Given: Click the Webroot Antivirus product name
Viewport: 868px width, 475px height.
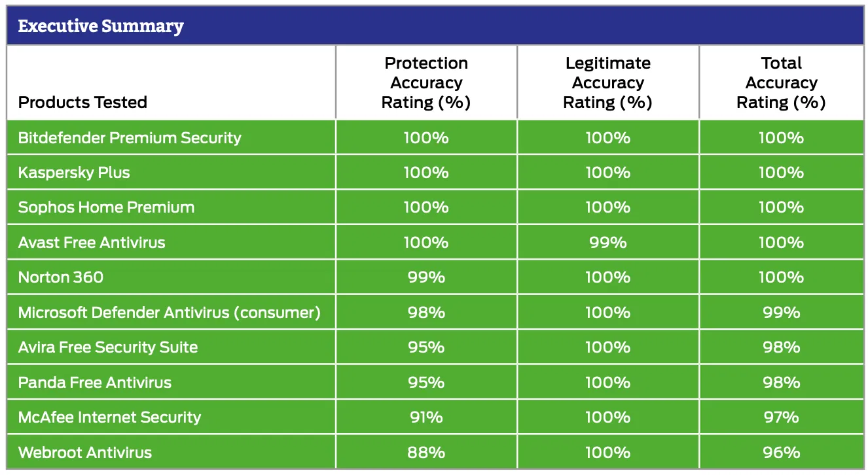Looking at the screenshot, I should [x=85, y=453].
